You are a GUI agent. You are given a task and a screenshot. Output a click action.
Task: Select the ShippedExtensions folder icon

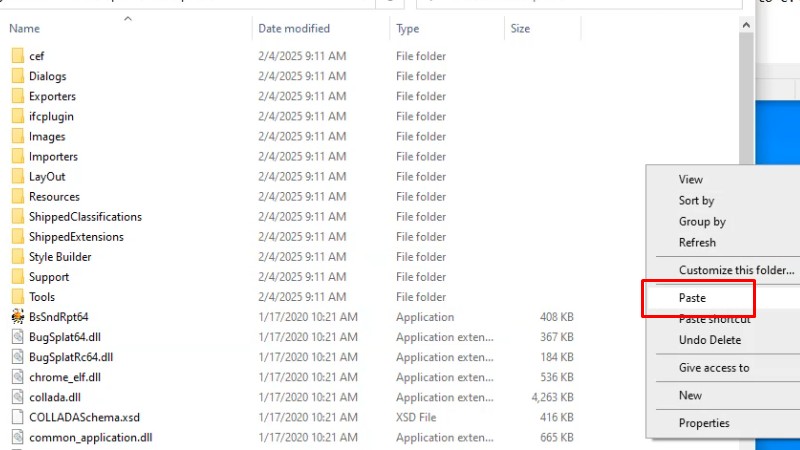[x=17, y=237]
